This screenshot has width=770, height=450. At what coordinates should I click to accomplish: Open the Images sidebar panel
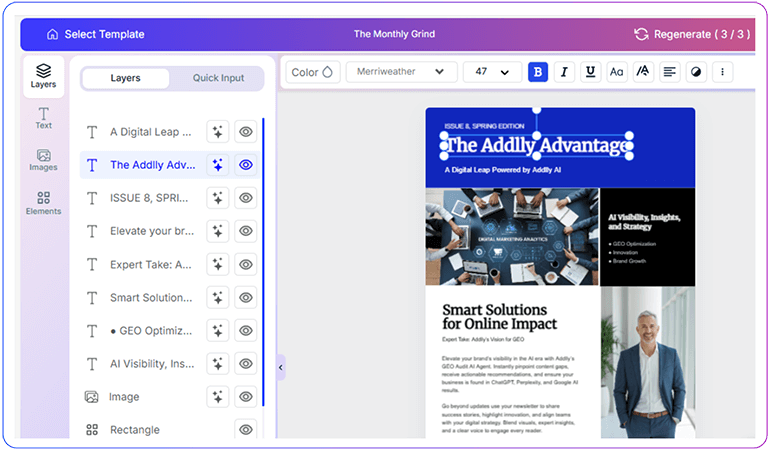[x=43, y=160]
